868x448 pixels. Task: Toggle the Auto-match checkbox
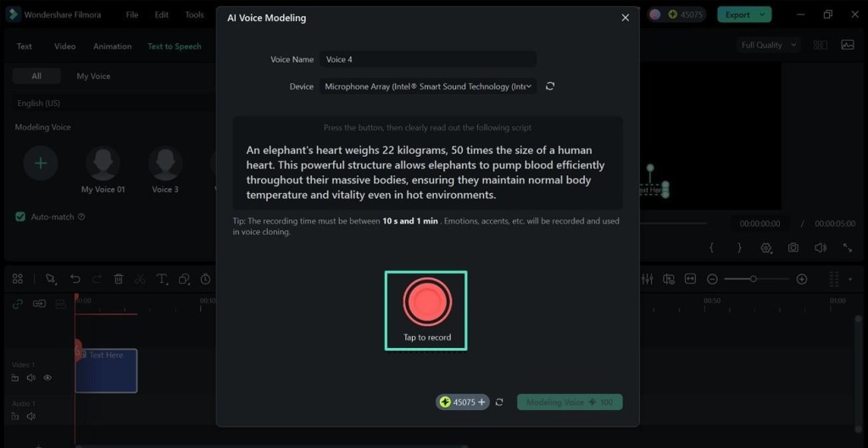click(x=20, y=217)
